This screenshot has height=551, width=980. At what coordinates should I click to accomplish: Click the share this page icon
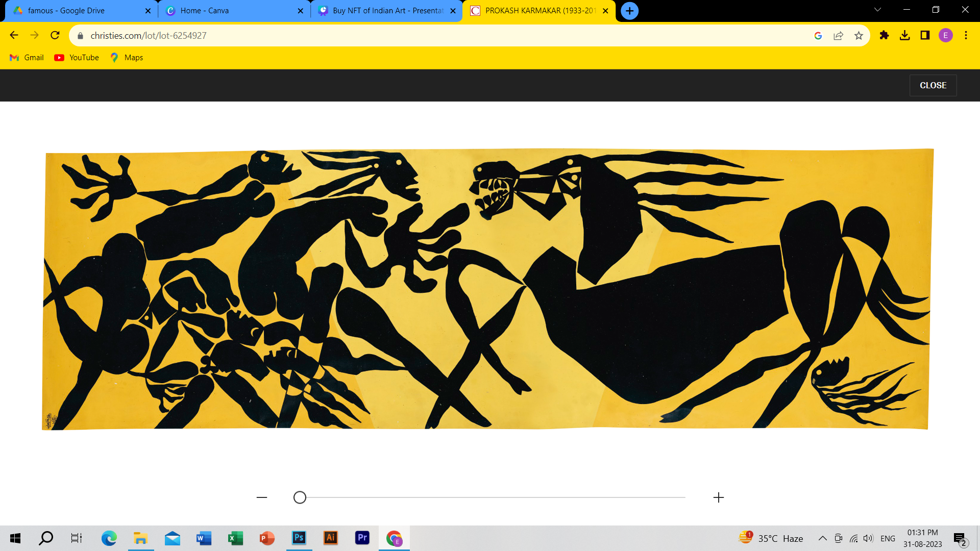838,36
